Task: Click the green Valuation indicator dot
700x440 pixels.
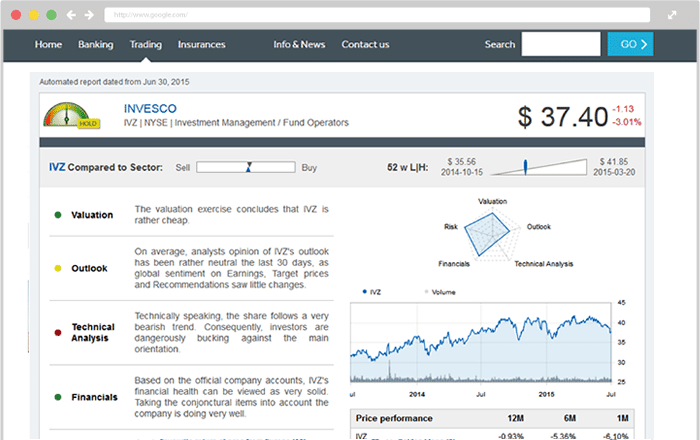Action: click(x=58, y=215)
